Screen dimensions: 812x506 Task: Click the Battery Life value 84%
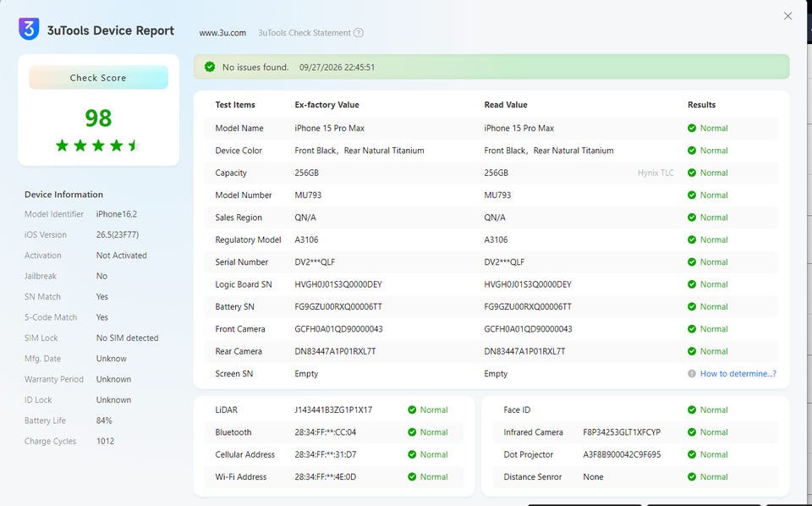tap(104, 421)
